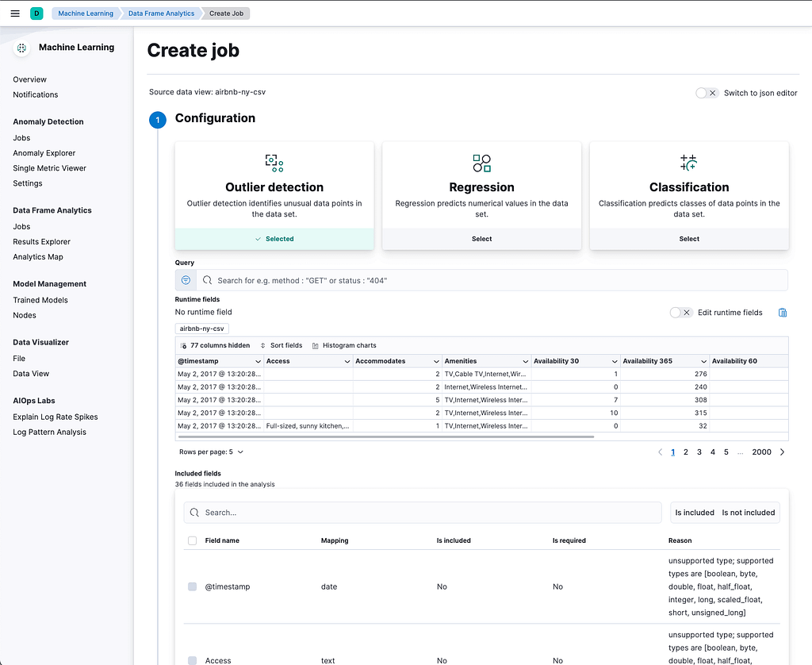Viewport: 812px width, 665px height.
Task: Toggle Histogram charts button
Action: point(344,346)
